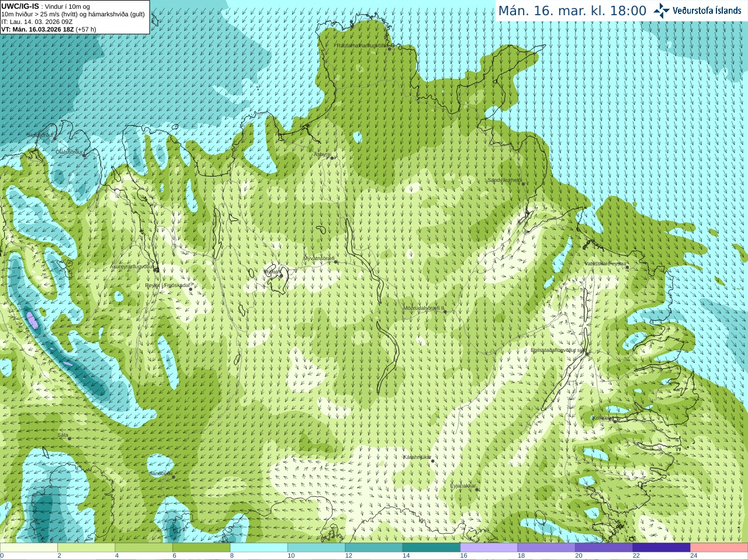Click the Egilsstaðaflugvöllur station marker
The height and width of the screenshot is (560, 748).
[587, 353]
